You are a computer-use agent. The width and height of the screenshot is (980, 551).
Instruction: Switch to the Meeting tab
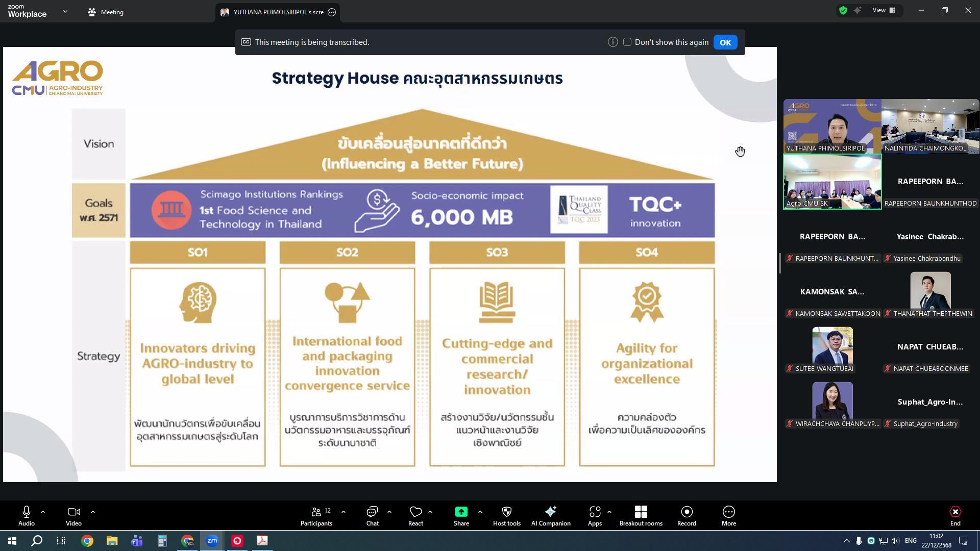pos(106,12)
